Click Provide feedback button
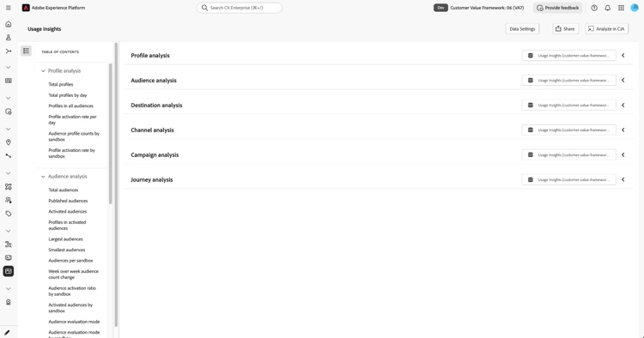This screenshot has width=644, height=338. (558, 8)
